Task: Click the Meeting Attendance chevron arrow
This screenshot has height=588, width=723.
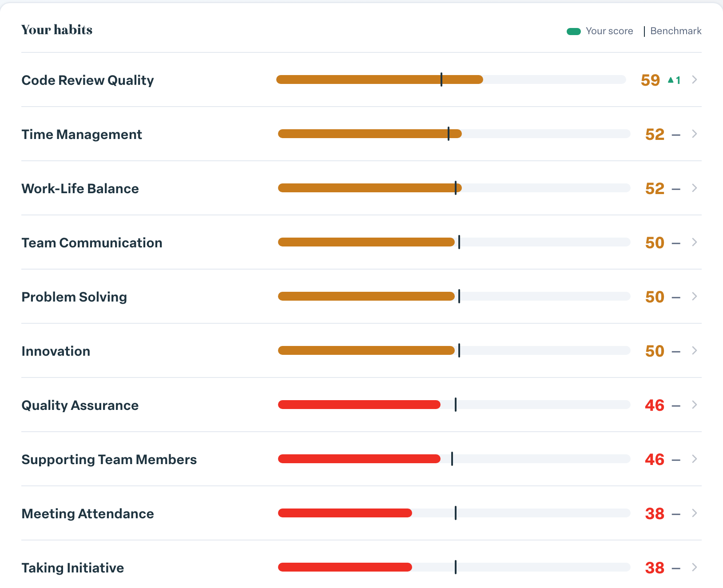Action: pyautogui.click(x=695, y=513)
